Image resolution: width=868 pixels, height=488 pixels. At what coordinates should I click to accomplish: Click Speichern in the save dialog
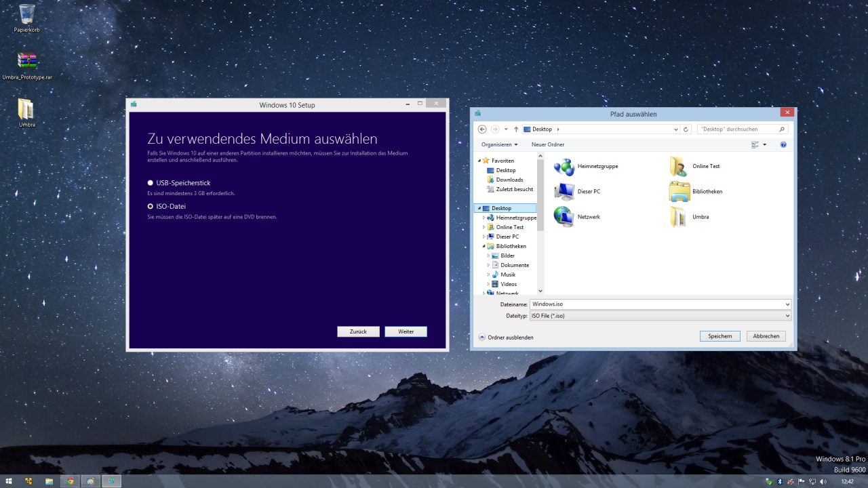coord(720,336)
